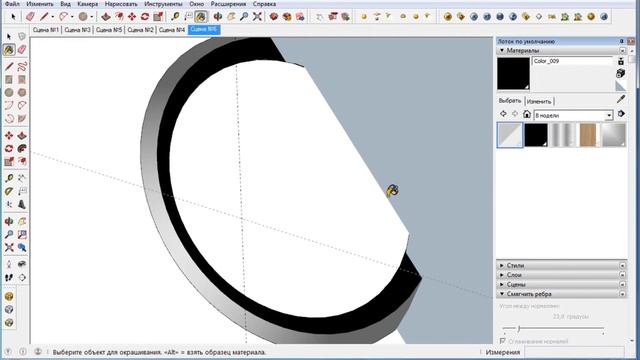Open the Расширения menu
Viewport: 640px width, 360px height.
pyautogui.click(x=228, y=4)
